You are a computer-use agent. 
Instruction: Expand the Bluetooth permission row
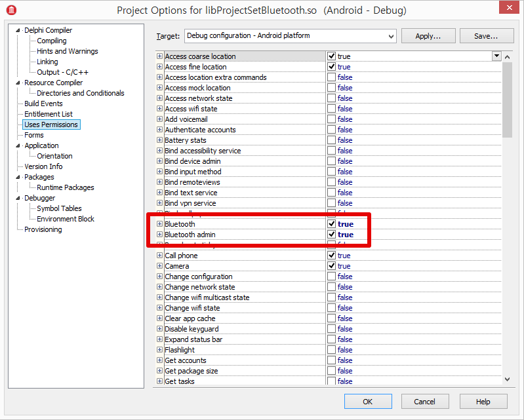coord(160,224)
